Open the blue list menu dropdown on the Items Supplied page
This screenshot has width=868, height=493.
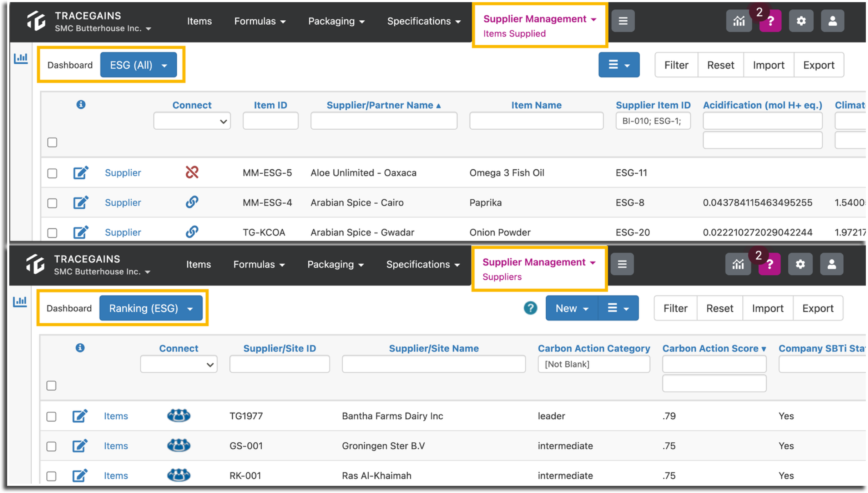pos(619,65)
